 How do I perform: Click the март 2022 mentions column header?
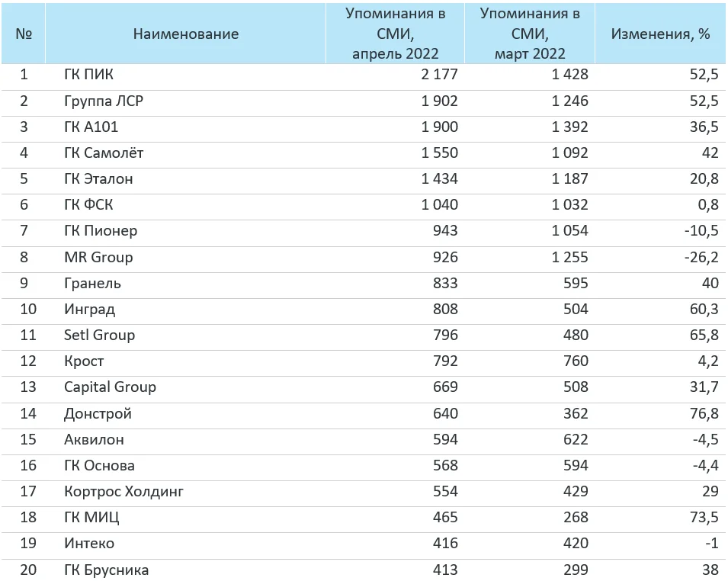pyautogui.click(x=529, y=34)
